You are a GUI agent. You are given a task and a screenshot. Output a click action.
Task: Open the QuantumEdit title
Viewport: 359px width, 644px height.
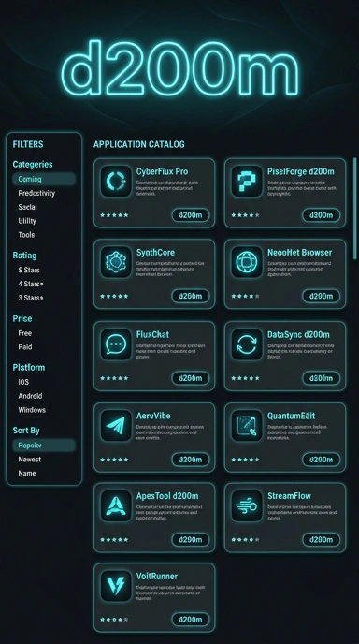[292, 416]
